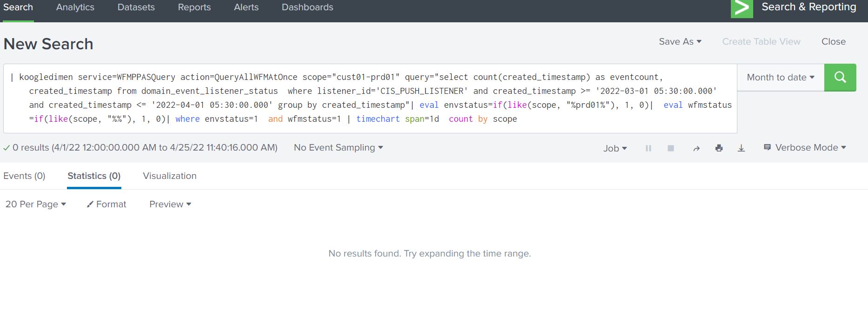
Task: Click the export download icon
Action: pyautogui.click(x=741, y=148)
